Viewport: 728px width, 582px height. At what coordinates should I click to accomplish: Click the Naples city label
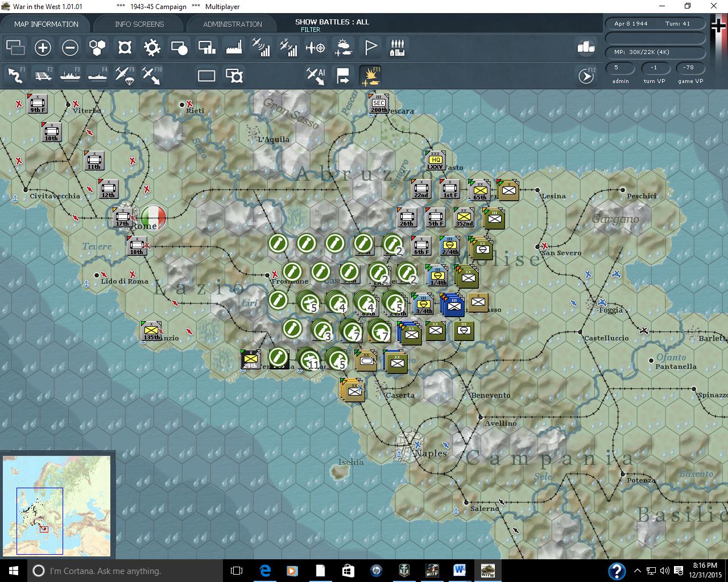pyautogui.click(x=431, y=453)
